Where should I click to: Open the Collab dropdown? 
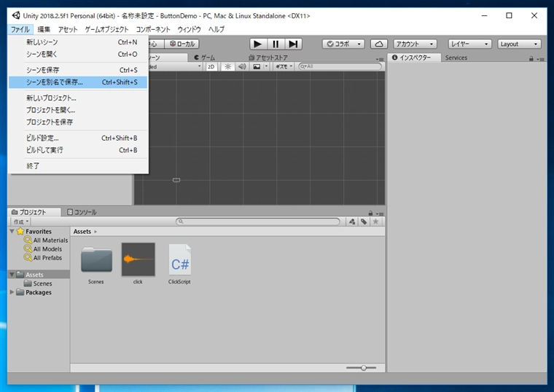(x=343, y=44)
